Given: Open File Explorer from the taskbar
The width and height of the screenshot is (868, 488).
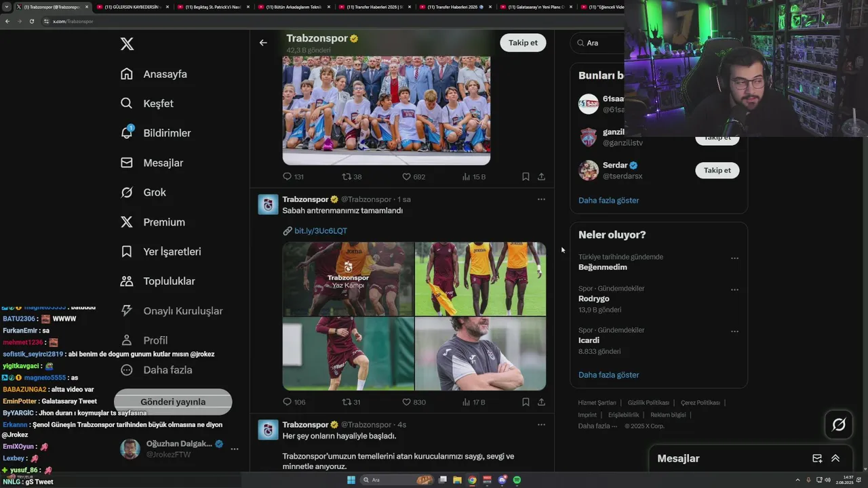Looking at the screenshot, I should click(458, 480).
